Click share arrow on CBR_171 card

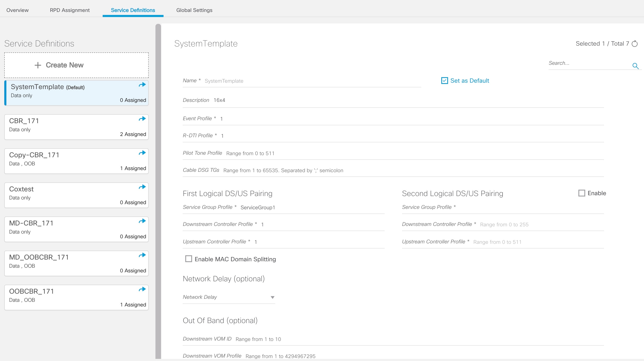click(x=142, y=119)
